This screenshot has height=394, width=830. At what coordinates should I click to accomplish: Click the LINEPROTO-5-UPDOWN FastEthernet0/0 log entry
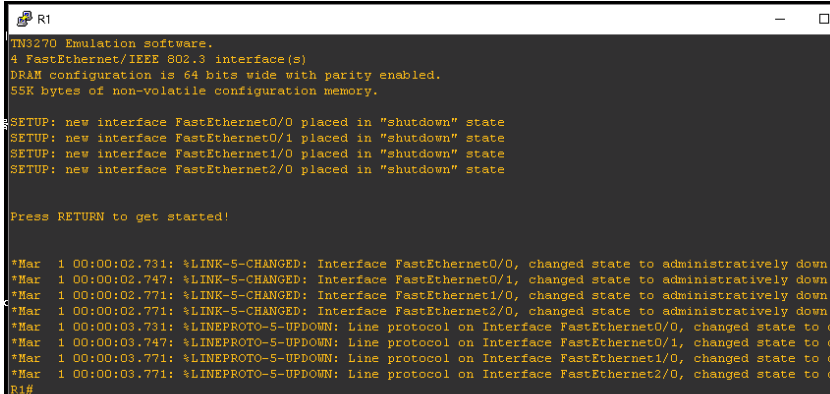coord(420,327)
